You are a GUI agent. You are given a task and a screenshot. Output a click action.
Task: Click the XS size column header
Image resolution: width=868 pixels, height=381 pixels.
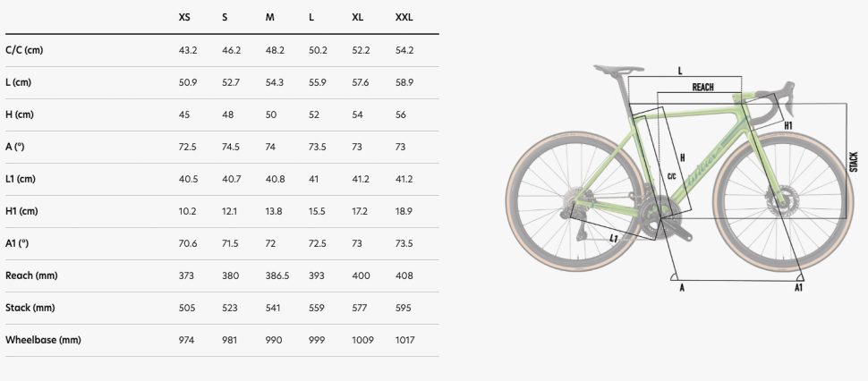184,18
